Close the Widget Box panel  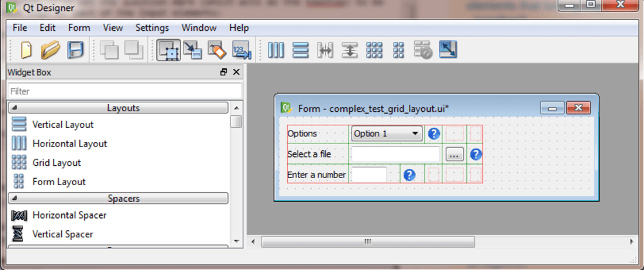[x=236, y=72]
